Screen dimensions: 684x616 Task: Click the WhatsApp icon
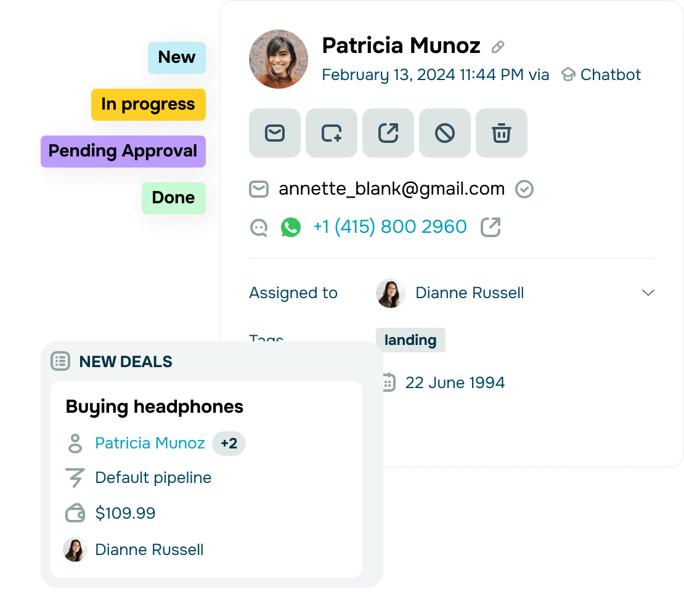pos(290,227)
